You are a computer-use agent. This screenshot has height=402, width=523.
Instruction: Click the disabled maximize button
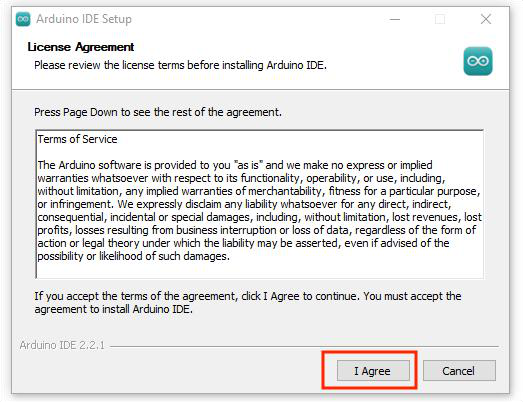pyautogui.click(x=440, y=19)
